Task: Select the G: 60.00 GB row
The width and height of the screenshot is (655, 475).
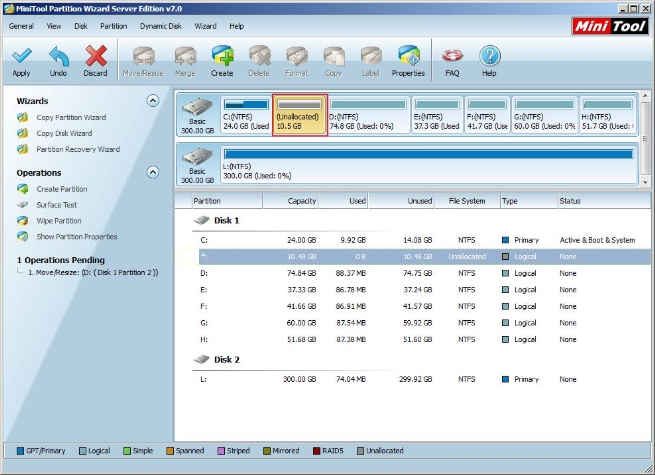Action: point(424,323)
